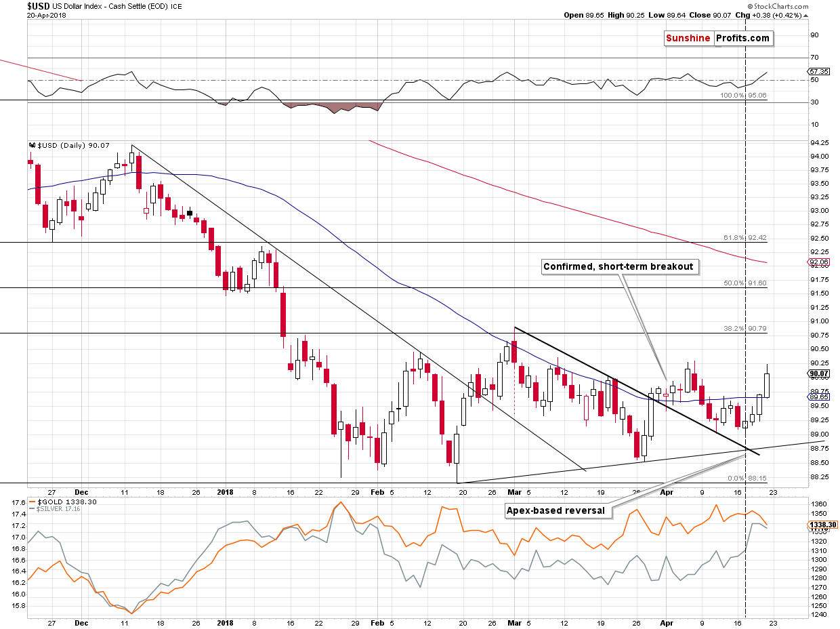Viewport: 840px width, 629px height.
Task: Click the '50.0%: 91.60' Fibonacci label
Action: click(x=744, y=283)
